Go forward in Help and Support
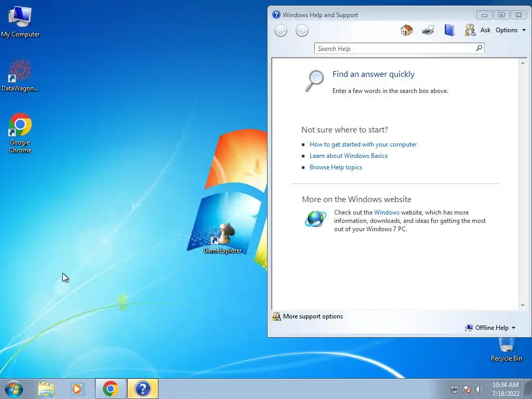This screenshot has width=532, height=399. pos(302,31)
